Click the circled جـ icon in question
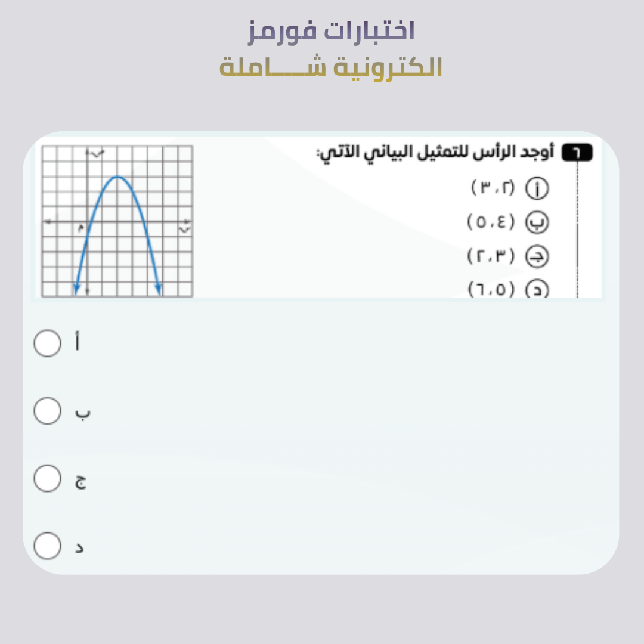The width and height of the screenshot is (644, 644). pos(537,257)
